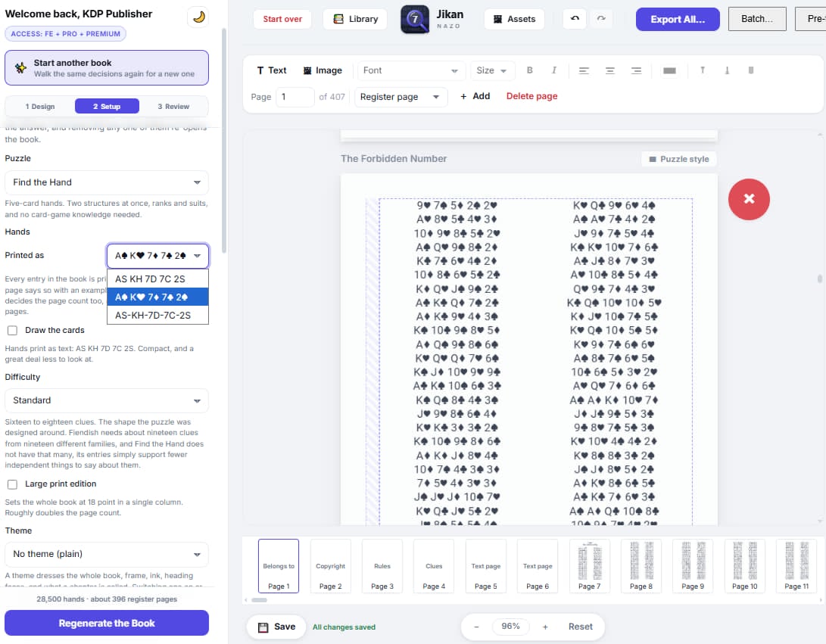Open the Assets panel
826x644 pixels.
tap(514, 19)
